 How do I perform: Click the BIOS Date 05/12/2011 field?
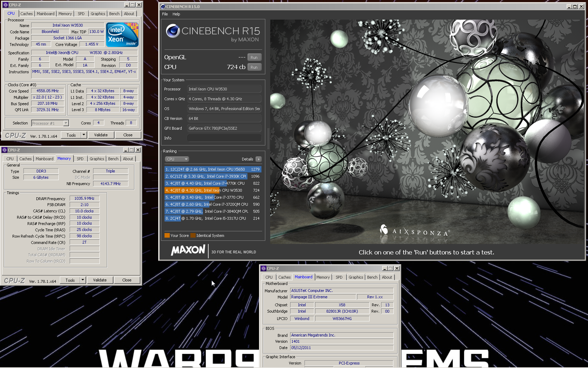point(342,348)
